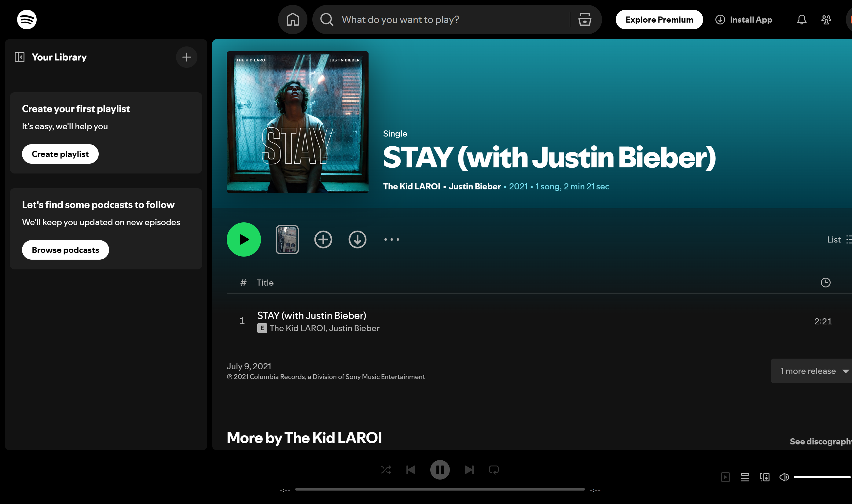The image size is (852, 504).
Task: Click the explicit E badge
Action: point(262,328)
